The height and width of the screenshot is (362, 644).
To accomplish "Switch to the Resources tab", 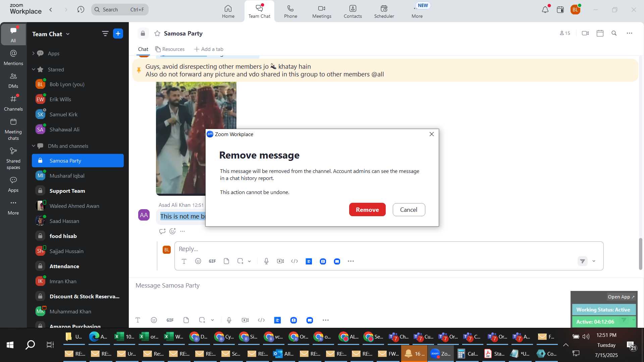I will tap(170, 49).
